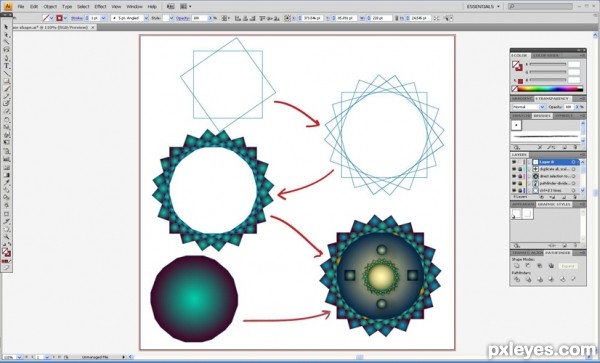Click Pathfinder Minus Front icon

[528, 266]
